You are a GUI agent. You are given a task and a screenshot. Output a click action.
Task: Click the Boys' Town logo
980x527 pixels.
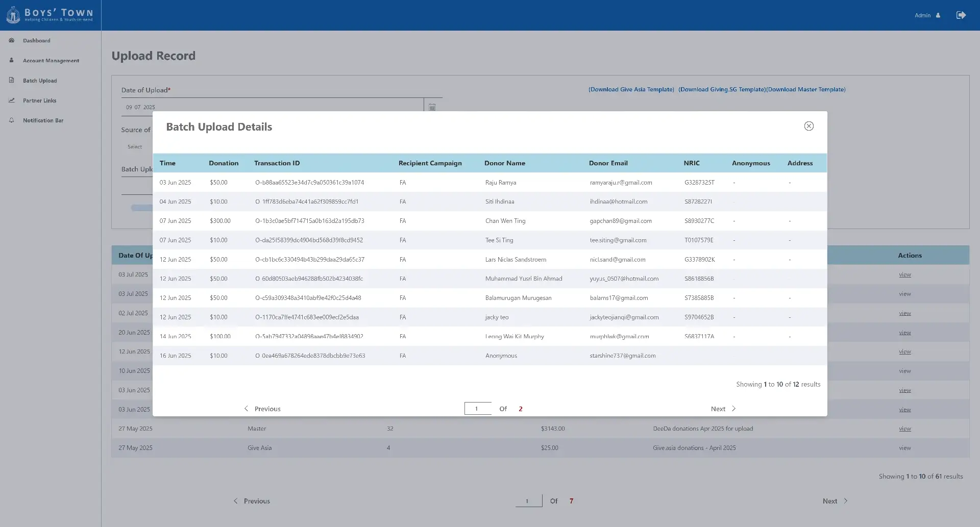50,15
